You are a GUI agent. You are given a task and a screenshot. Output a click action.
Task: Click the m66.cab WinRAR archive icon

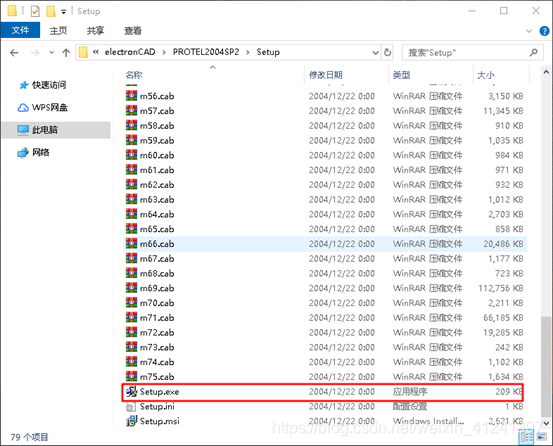131,244
